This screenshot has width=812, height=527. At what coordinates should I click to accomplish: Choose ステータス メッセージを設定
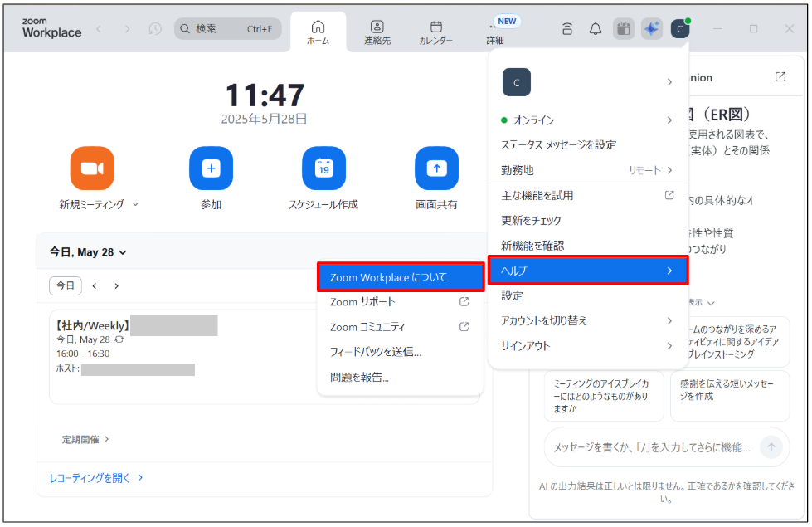tap(588, 145)
